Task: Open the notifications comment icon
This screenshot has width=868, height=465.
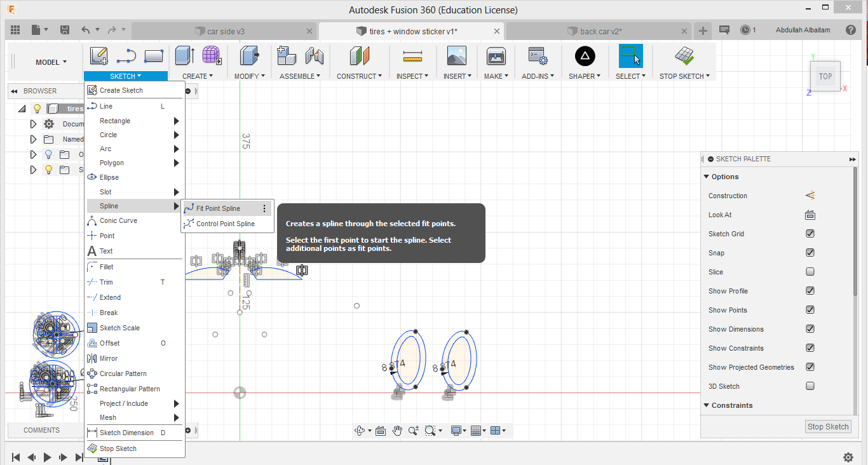Action: click(724, 30)
